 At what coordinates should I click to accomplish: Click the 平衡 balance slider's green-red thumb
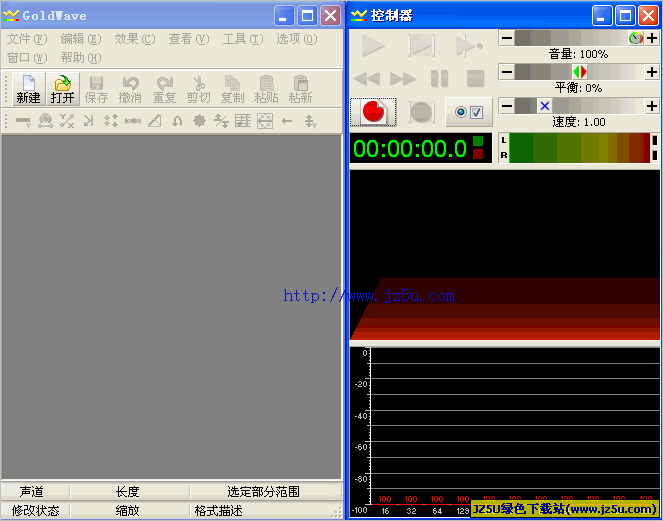tap(580, 72)
